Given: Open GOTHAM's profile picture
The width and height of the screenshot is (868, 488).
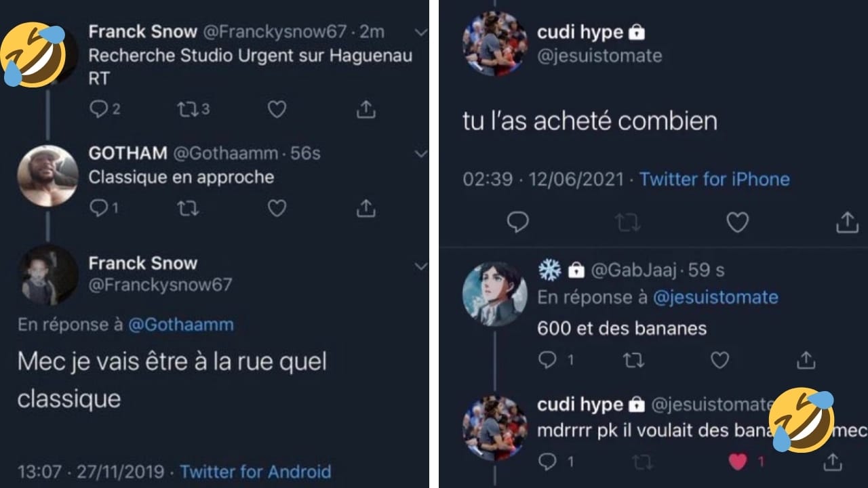Looking at the screenshot, I should 47,176.
